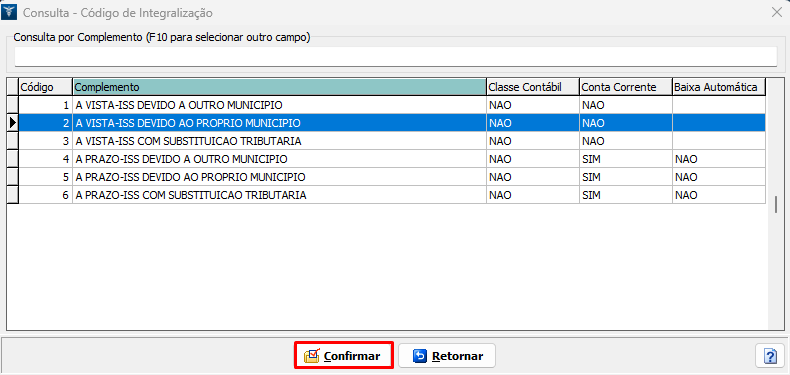The height and width of the screenshot is (375, 790).
Task: Click the row selector of row 6
Action: click(13, 195)
